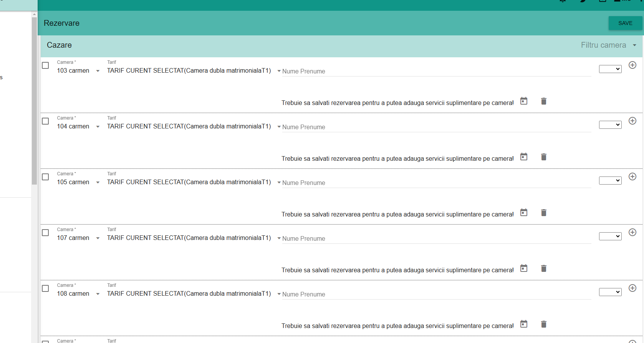
Task: Open the Camera dropdown showing 107 carmen
Action: pyautogui.click(x=79, y=238)
